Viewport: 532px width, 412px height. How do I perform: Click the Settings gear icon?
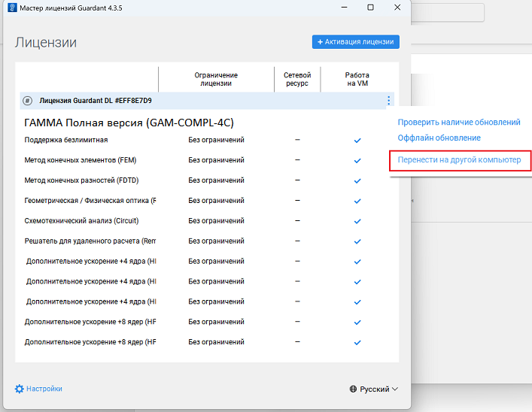(x=20, y=389)
